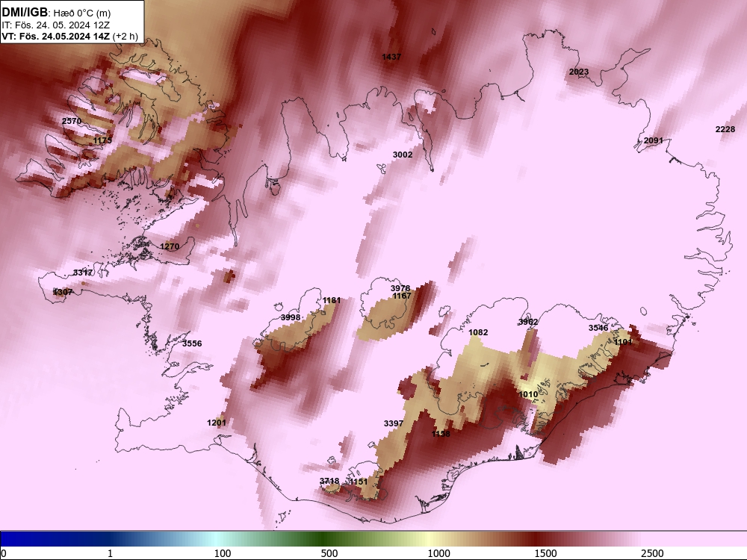
Task: Click the 500 tick on color scale
Action: pos(329,553)
